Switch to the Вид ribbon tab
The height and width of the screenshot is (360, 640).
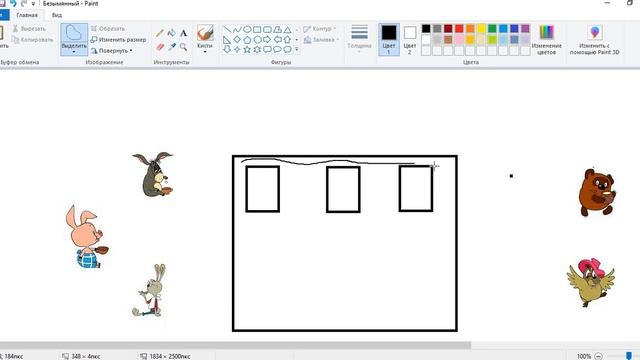tap(57, 15)
